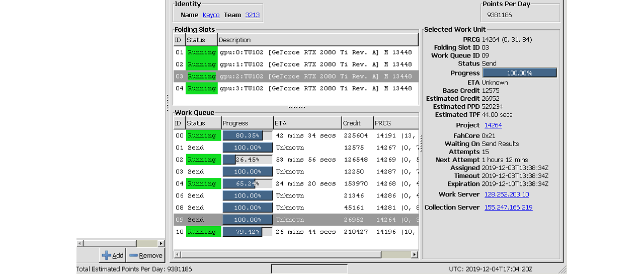This screenshot has height=274, width=644.
Task: Click the Total Estimated Points Per Day status text
Action: (x=135, y=269)
